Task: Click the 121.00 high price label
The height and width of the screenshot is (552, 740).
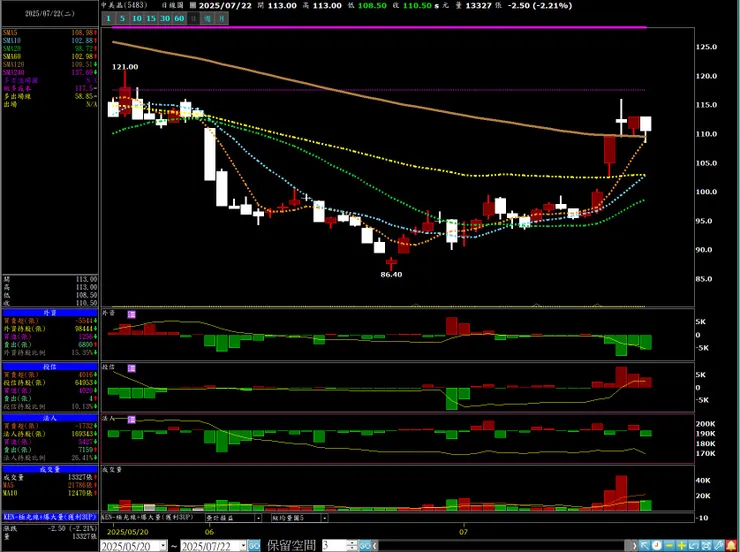Action: (125, 67)
